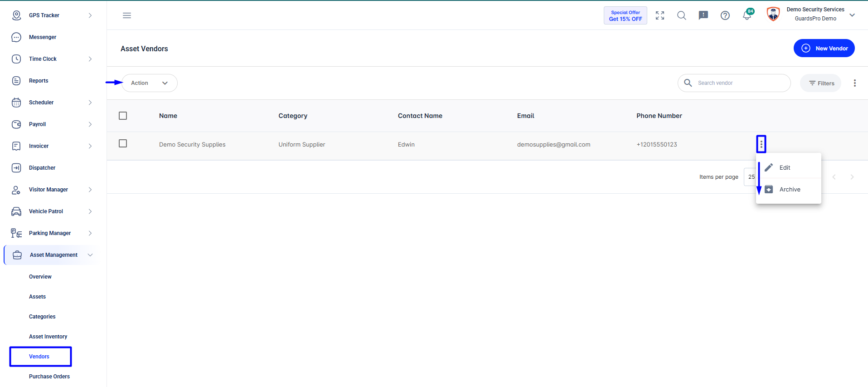Focus the Search vendor field

tap(734, 83)
